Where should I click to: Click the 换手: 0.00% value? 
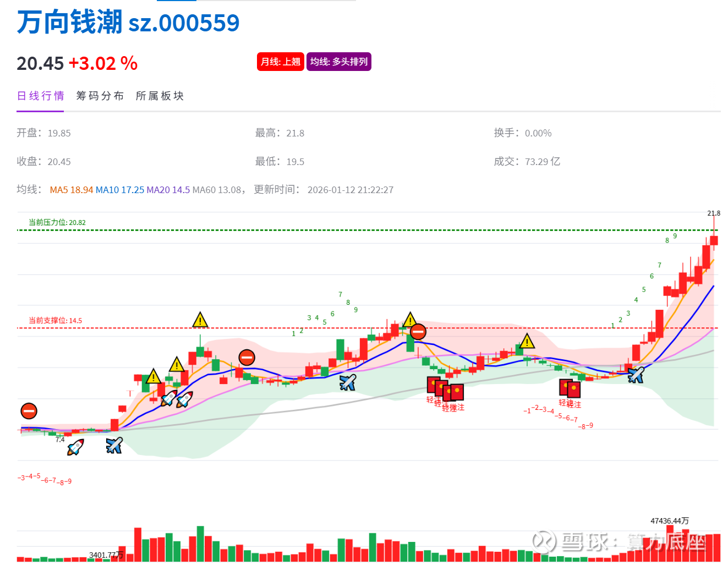coord(523,133)
